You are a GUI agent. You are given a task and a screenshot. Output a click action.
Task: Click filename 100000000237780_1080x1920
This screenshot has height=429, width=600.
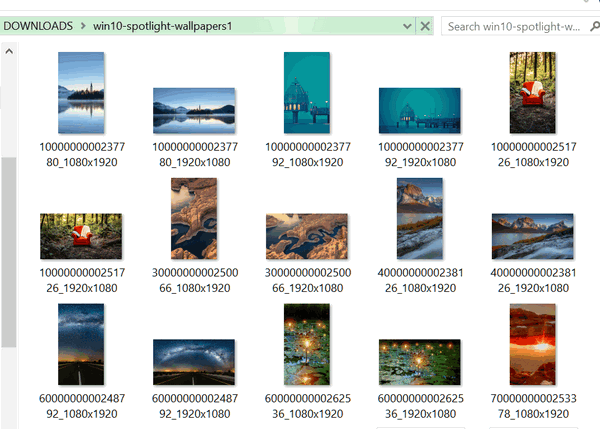point(82,155)
